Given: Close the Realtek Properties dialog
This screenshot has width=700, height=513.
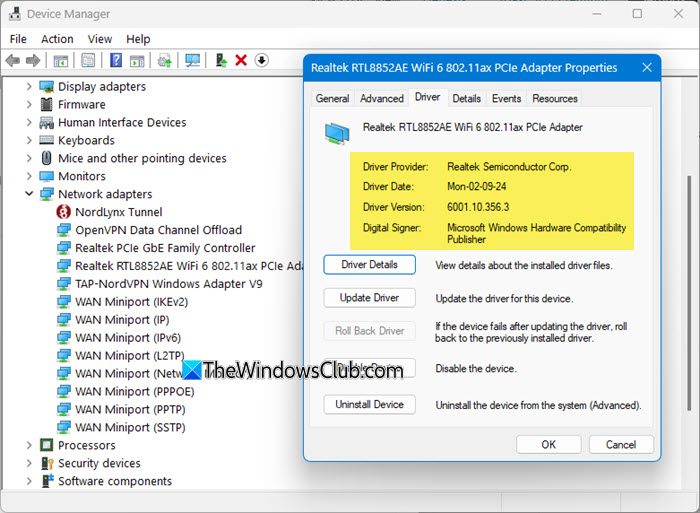Looking at the screenshot, I should pos(647,67).
